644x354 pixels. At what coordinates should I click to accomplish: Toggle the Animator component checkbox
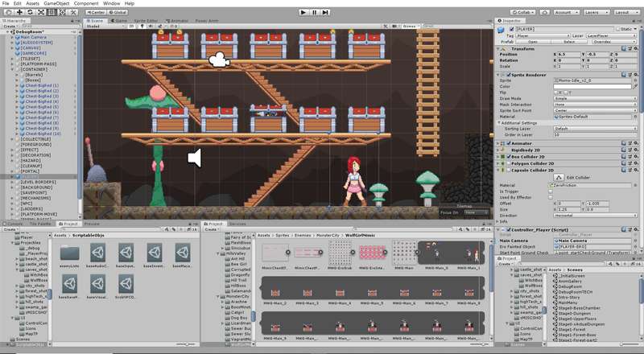point(509,143)
